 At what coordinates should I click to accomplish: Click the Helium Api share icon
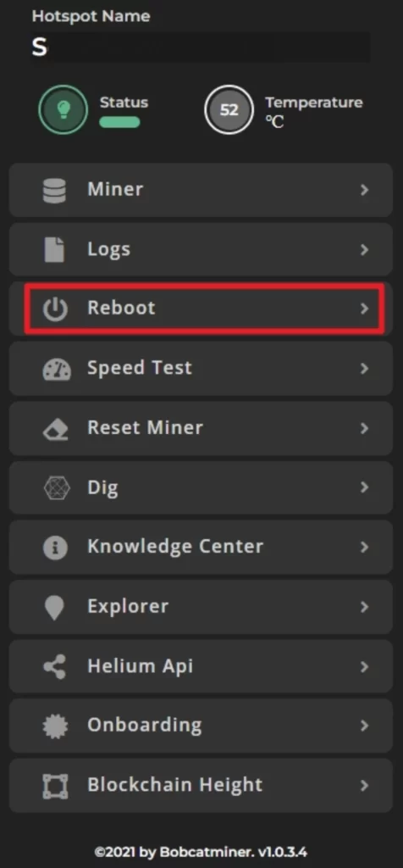click(x=55, y=666)
